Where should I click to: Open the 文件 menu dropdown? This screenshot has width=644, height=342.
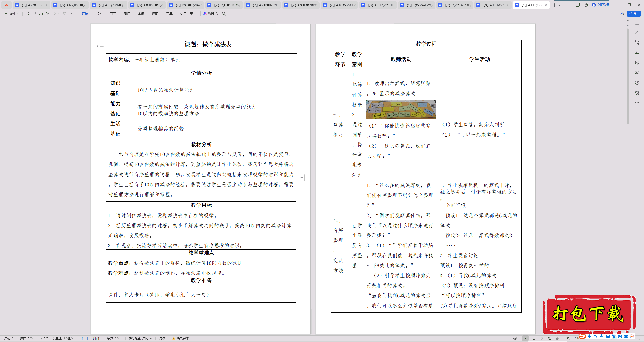[x=12, y=14]
